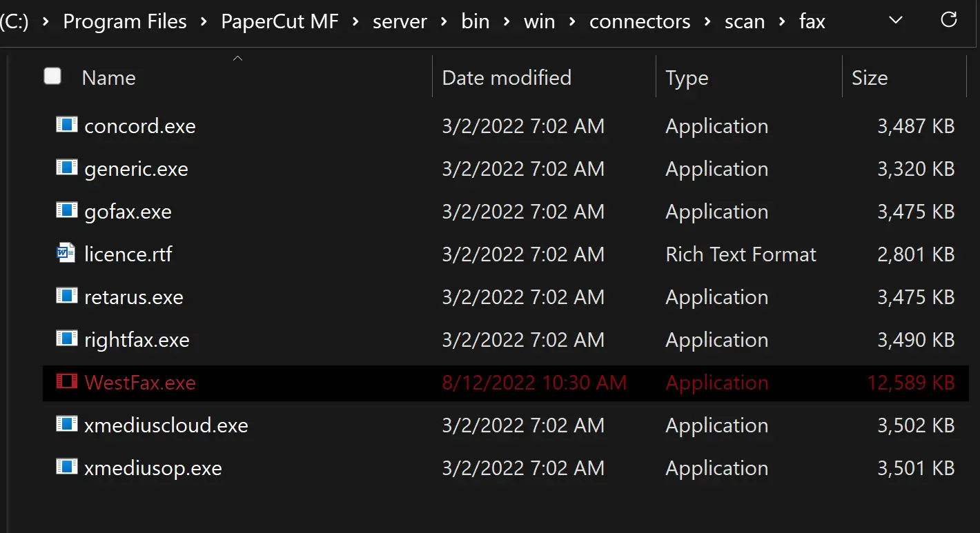Select the WestFax.exe file name

tap(140, 383)
